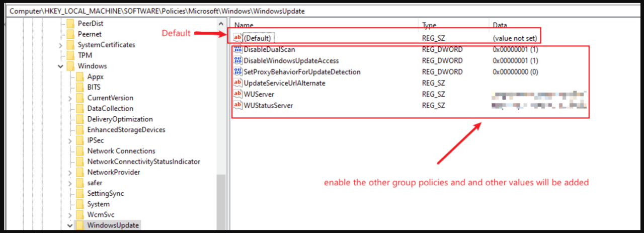Viewport: 644px width, 233px height.
Task: Click the WUServer string value icon
Action: (238, 94)
